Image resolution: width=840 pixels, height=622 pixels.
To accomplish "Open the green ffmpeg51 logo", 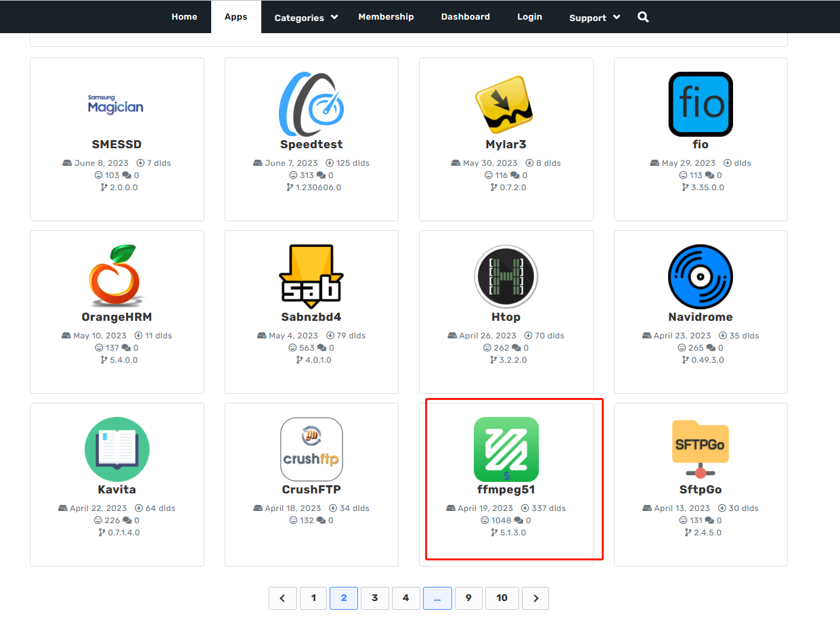I will pos(506,449).
